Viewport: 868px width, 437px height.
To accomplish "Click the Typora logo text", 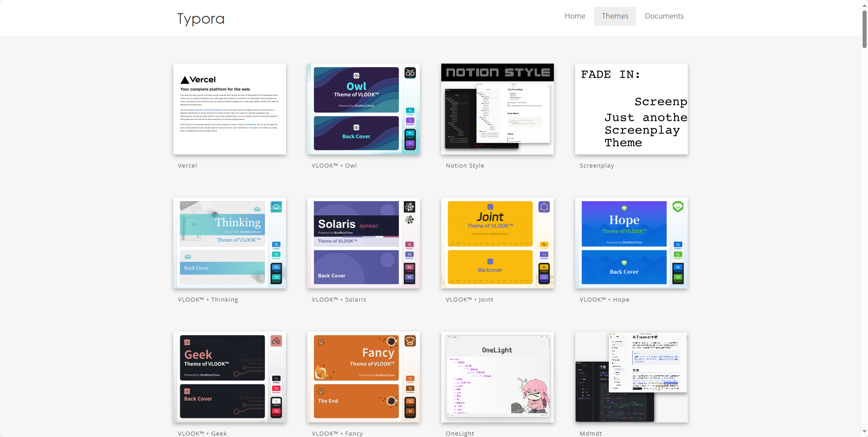I will click(201, 19).
